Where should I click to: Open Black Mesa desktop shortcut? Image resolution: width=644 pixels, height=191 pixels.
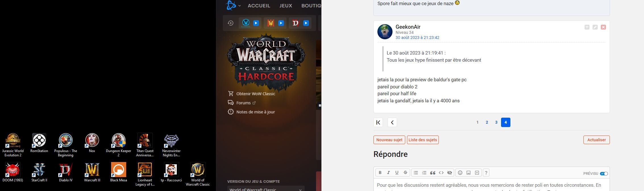point(119,172)
